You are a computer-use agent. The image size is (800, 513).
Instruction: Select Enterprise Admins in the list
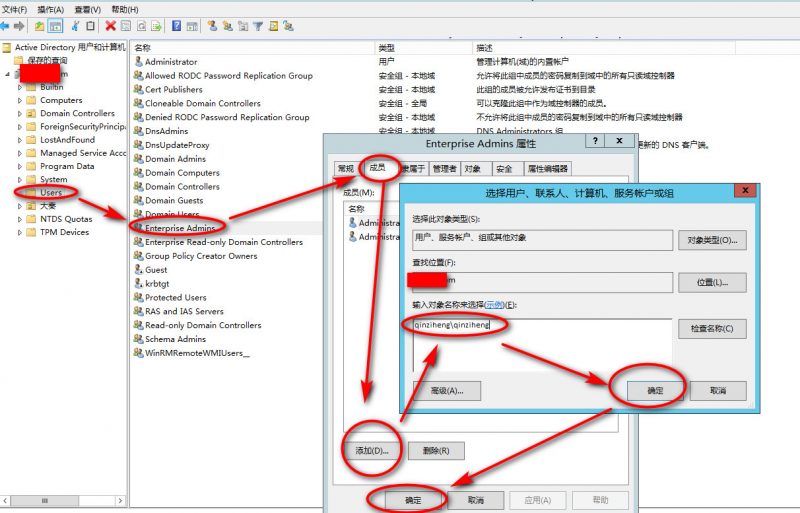click(x=180, y=228)
